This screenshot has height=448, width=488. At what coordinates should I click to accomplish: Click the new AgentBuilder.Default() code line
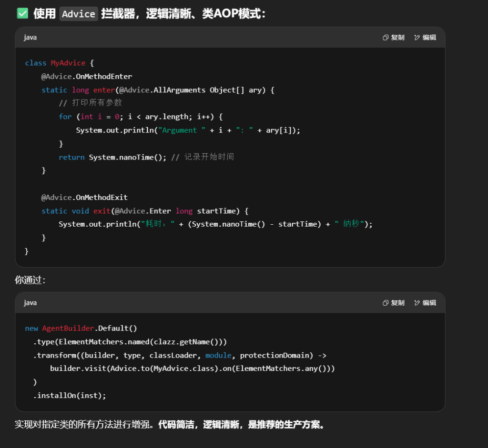[81, 329]
